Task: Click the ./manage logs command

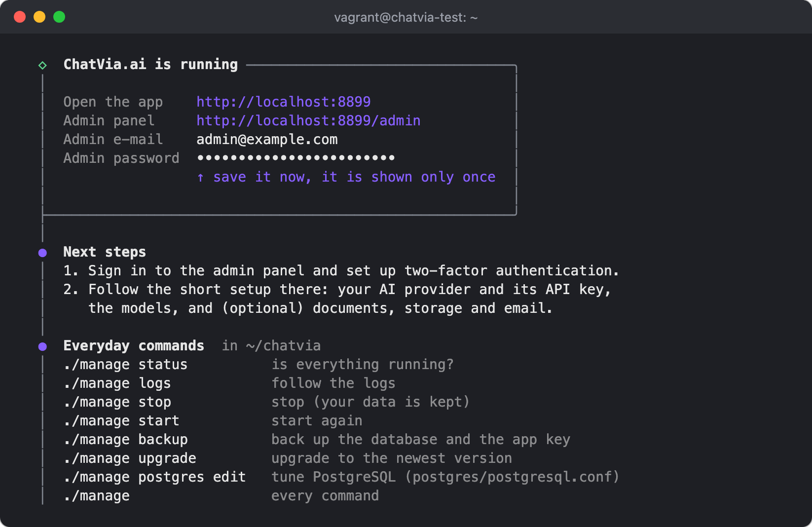Action: click(117, 383)
